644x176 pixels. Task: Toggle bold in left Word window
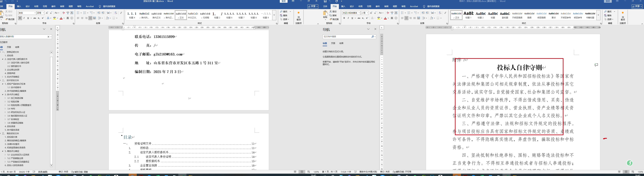(x=20, y=18)
